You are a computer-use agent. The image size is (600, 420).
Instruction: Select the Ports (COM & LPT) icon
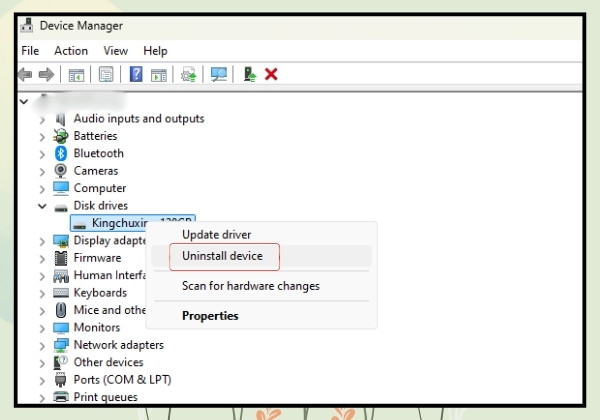click(x=60, y=380)
